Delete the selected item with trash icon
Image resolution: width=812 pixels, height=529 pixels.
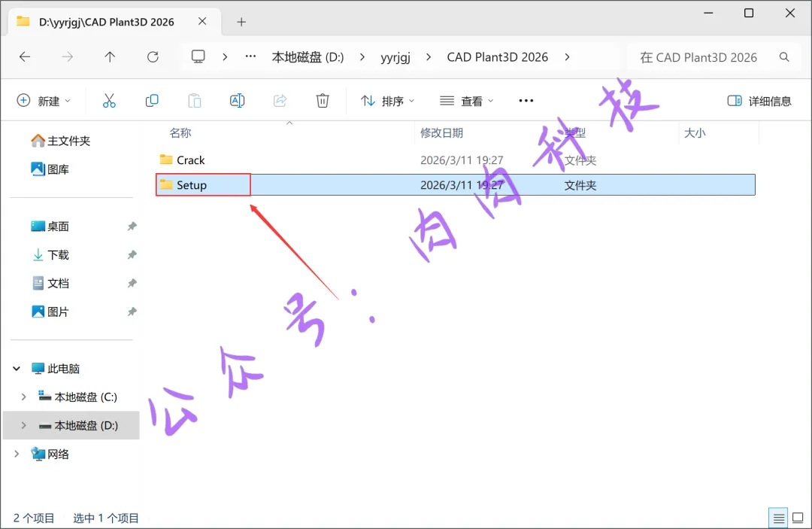(323, 101)
